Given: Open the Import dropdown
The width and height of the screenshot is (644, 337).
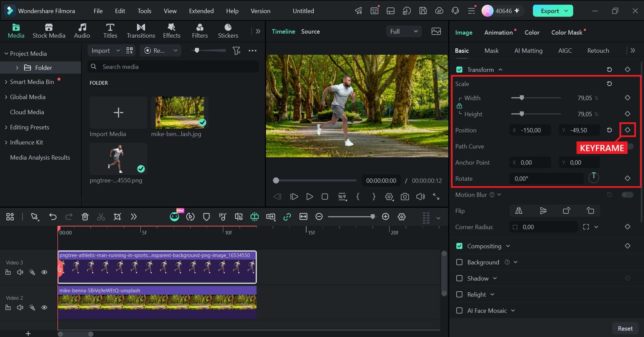Looking at the screenshot, I should (105, 50).
